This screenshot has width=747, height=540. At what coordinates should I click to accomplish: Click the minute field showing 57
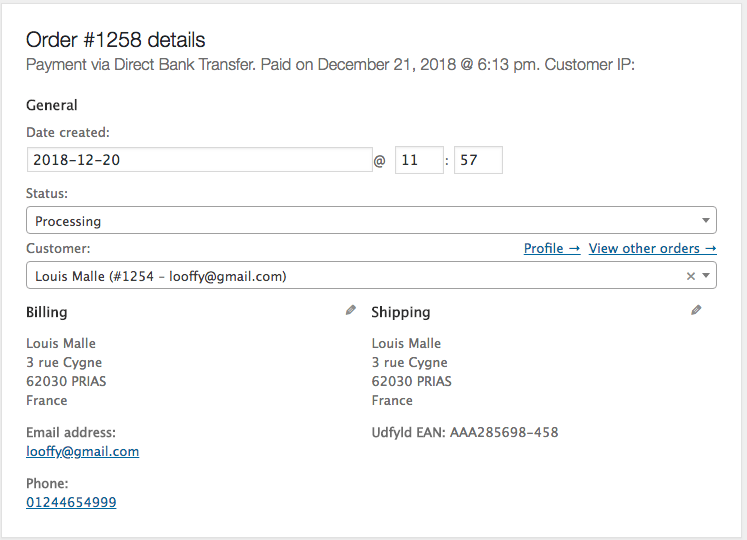click(478, 160)
